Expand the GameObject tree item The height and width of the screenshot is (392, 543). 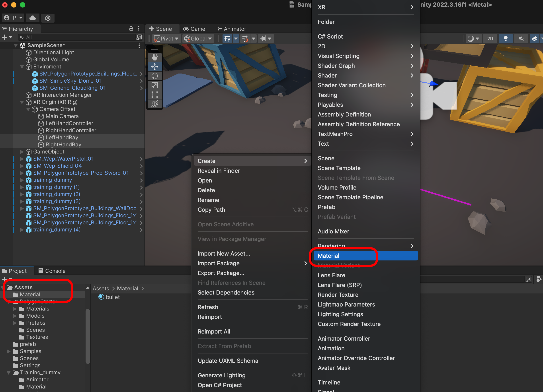point(22,152)
